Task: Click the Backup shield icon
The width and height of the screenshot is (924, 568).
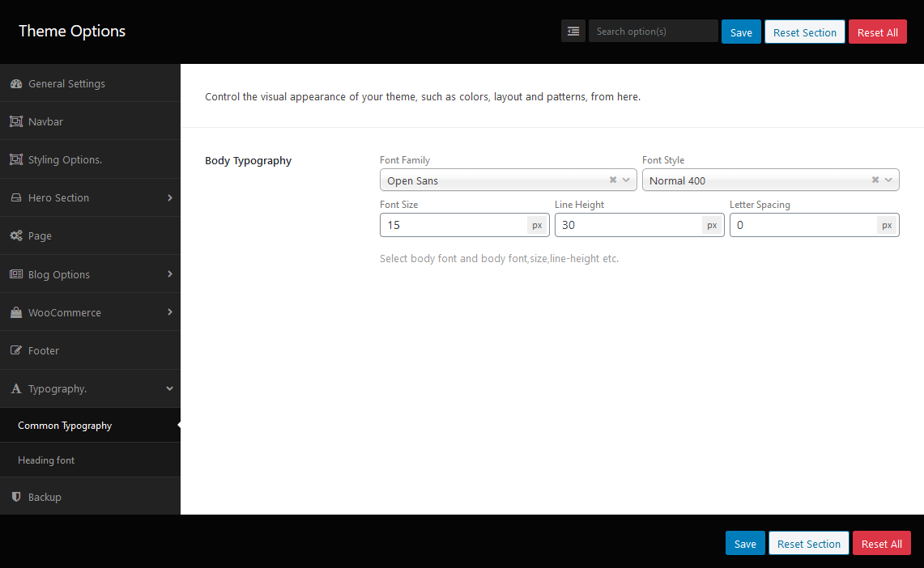Action: 15,497
